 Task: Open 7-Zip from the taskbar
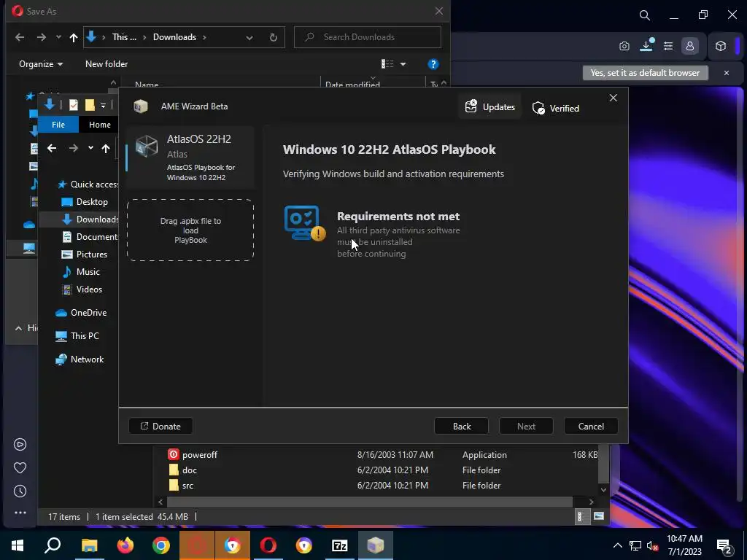339,545
